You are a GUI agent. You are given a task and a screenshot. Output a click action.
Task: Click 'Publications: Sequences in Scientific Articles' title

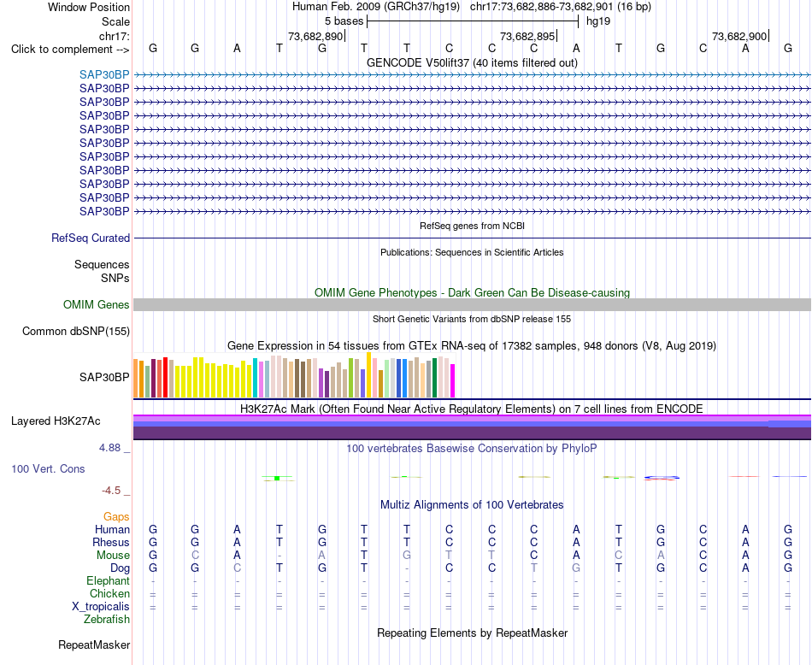point(472,252)
